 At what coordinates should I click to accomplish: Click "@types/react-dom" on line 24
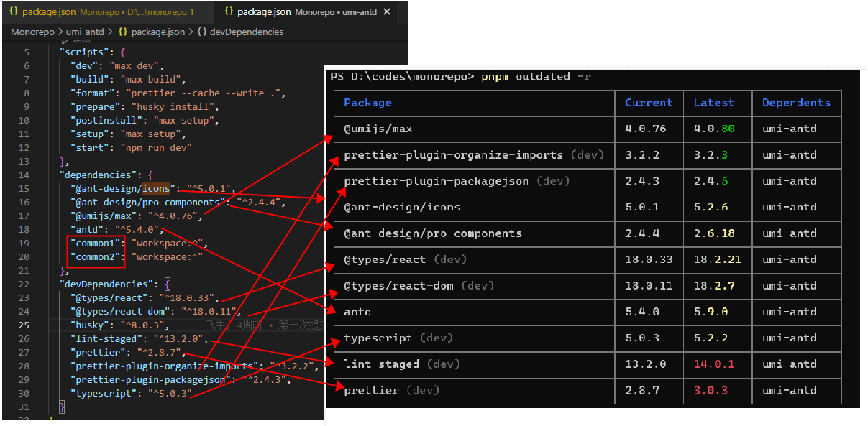[120, 311]
